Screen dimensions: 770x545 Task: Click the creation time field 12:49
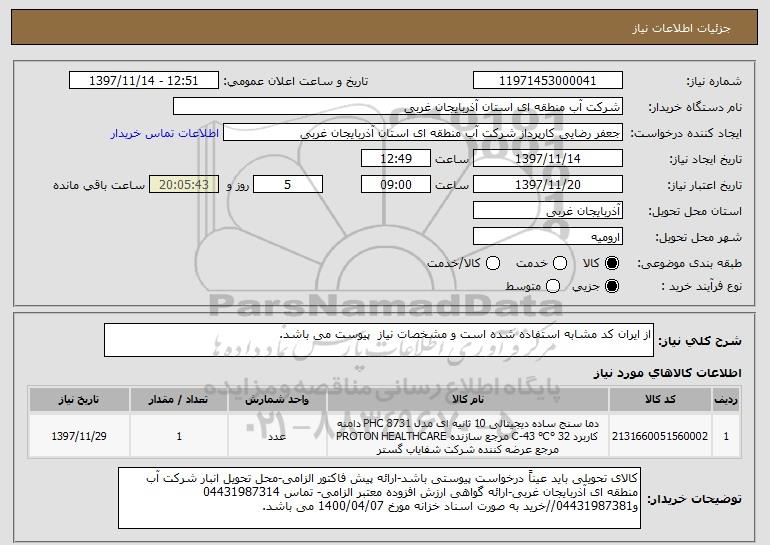(x=396, y=159)
